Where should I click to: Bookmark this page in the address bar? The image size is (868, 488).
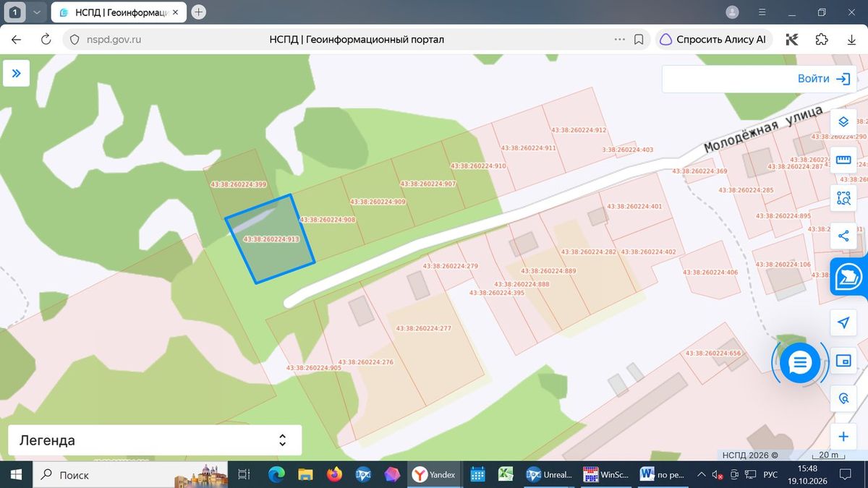[x=639, y=40]
